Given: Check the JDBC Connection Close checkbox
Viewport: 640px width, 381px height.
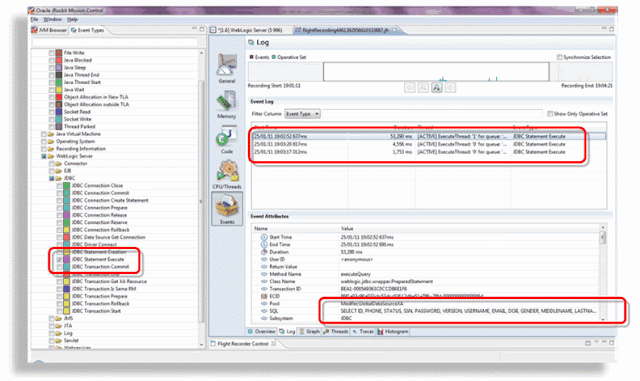Looking at the screenshot, I should pyautogui.click(x=60, y=185).
